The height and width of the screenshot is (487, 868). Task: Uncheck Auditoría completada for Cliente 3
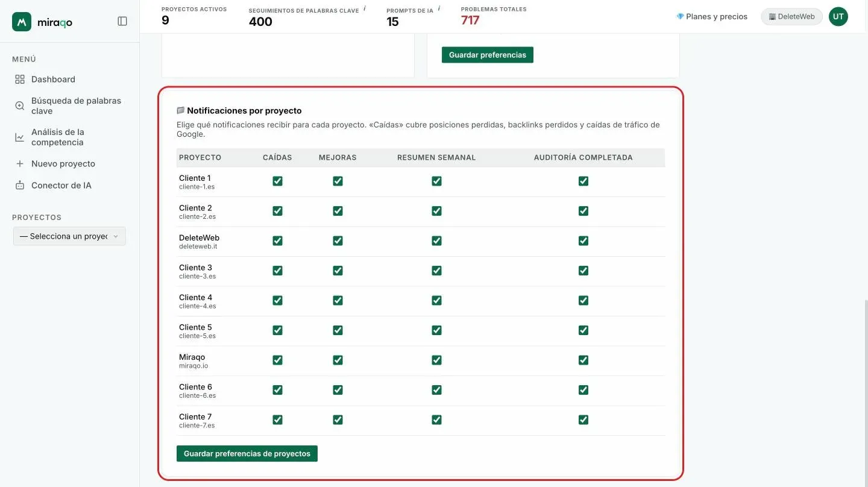click(x=583, y=271)
